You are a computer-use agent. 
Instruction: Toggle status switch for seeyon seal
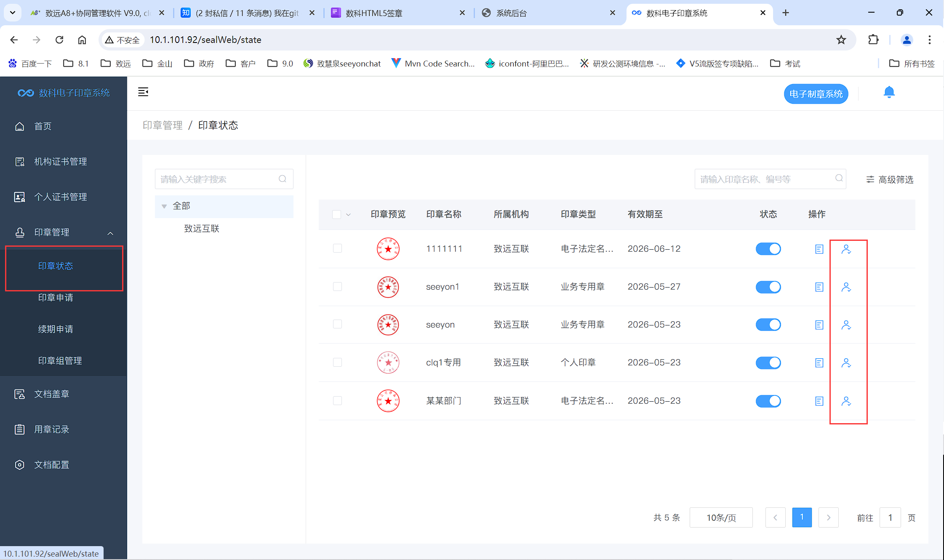(768, 325)
